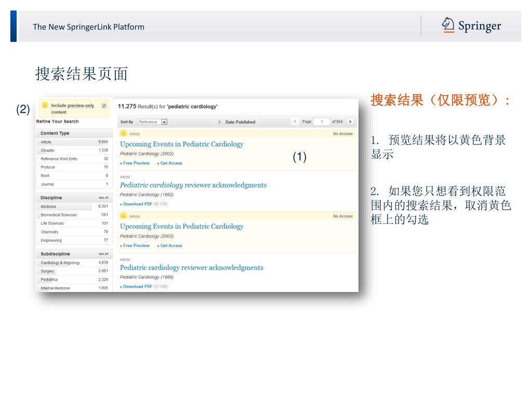Screen dimensions: 532x399
Task: Select Biomedical Sciences discipline filter
Action: [74, 215]
